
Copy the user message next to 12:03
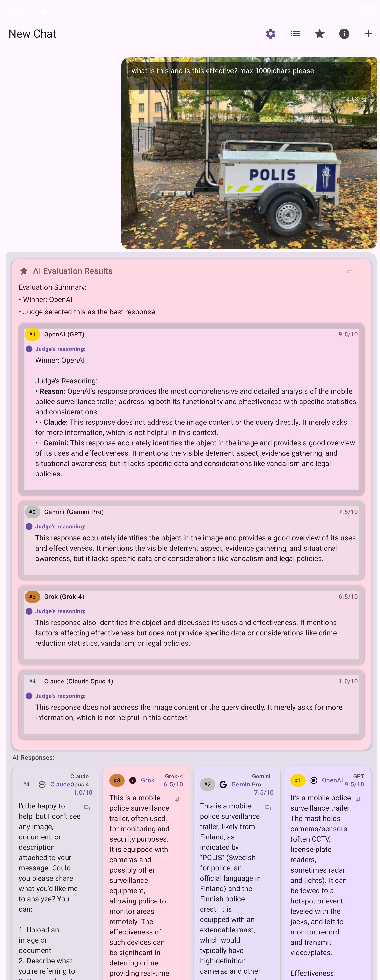pos(364,99)
